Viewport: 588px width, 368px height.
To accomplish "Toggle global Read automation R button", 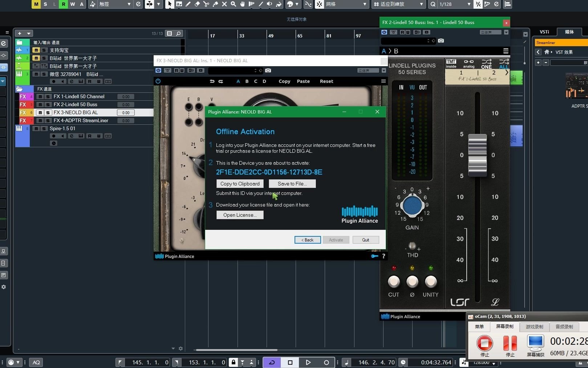I will point(64,4).
